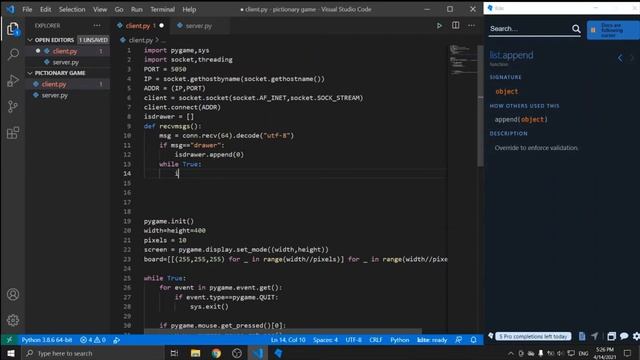Open Task View on taskbar
The image size is (640, 360).
174,353
